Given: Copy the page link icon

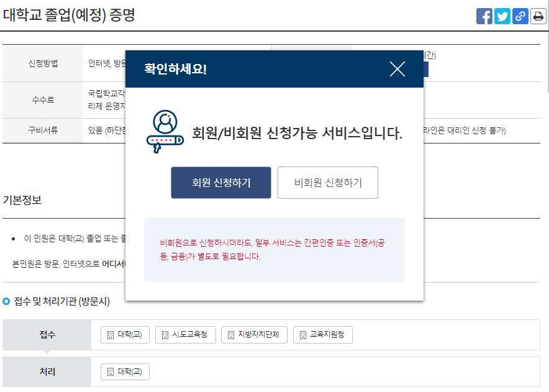Looking at the screenshot, I should [520, 16].
